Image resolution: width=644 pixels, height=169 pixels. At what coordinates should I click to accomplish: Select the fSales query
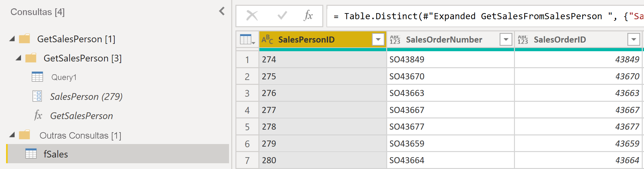pos(56,154)
